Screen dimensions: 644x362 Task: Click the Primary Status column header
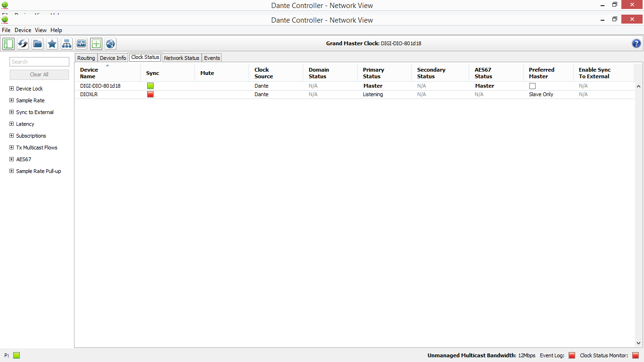384,73
